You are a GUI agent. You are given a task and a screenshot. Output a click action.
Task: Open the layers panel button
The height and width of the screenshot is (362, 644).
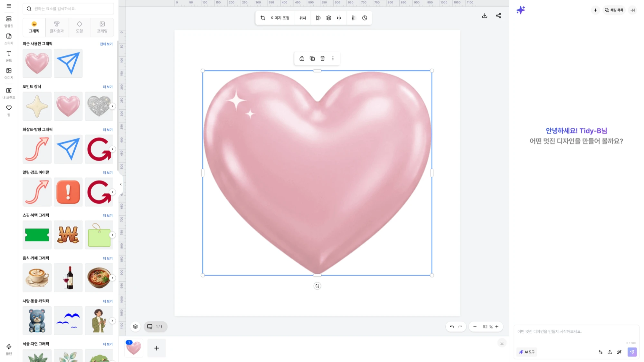[x=135, y=327]
